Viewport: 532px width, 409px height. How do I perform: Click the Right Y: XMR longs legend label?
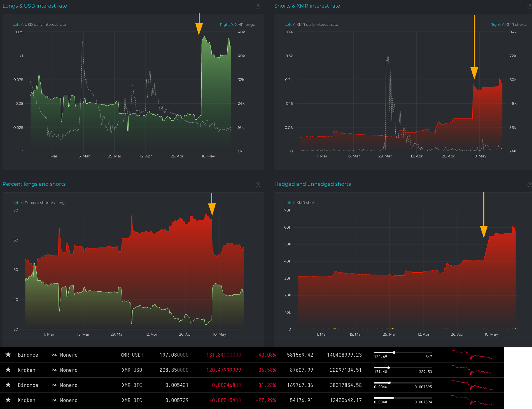(x=237, y=24)
